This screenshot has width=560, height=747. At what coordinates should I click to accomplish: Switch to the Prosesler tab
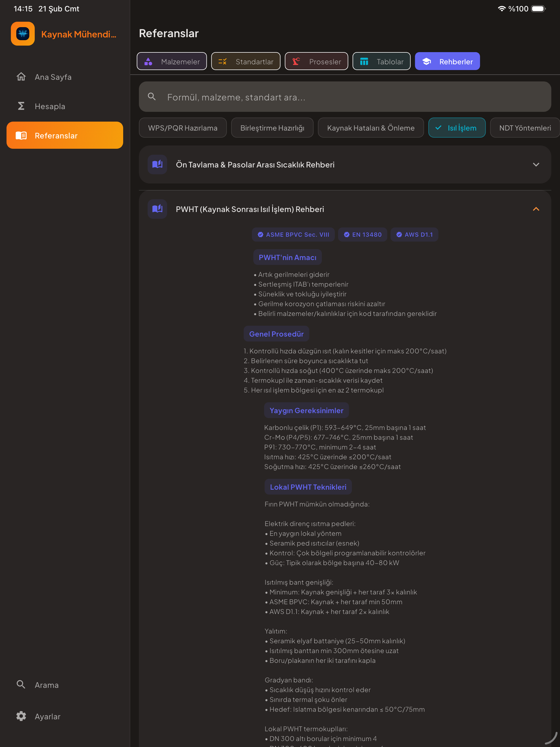[x=316, y=61]
